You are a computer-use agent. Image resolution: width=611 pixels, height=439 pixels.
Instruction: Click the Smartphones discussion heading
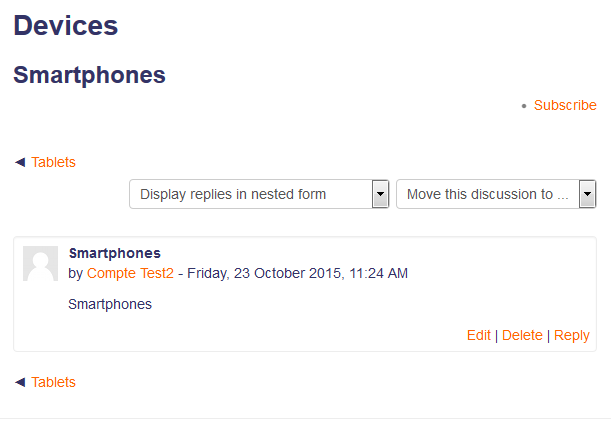click(x=89, y=75)
